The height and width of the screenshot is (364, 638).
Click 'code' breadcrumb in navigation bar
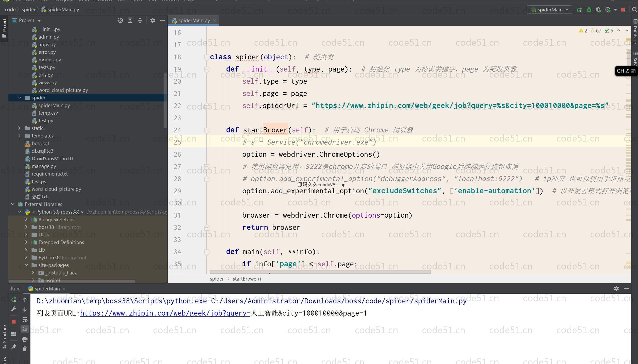click(x=10, y=10)
